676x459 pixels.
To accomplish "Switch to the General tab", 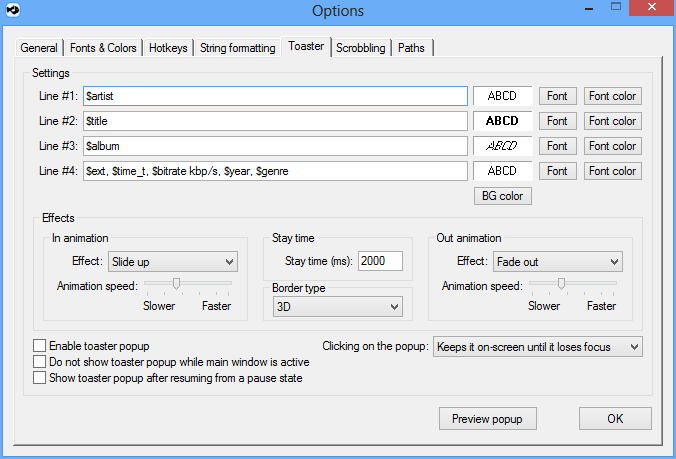I will tap(39, 48).
